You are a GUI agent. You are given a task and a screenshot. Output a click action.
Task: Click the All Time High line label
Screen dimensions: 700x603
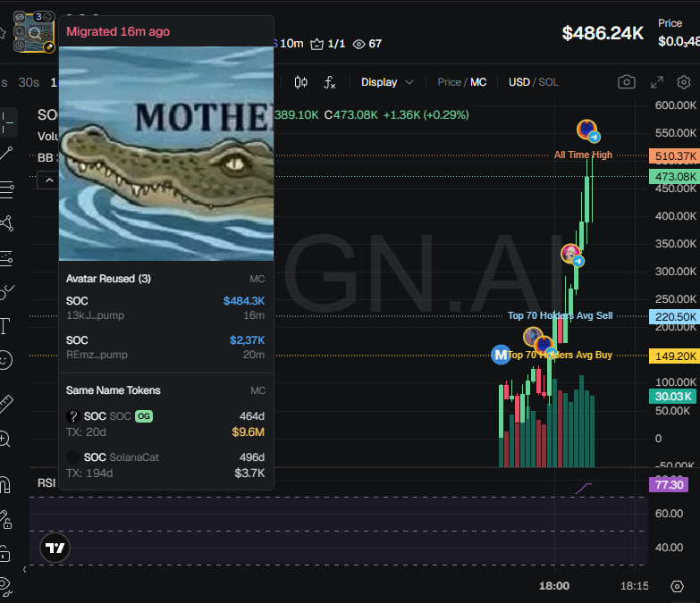[583, 155]
